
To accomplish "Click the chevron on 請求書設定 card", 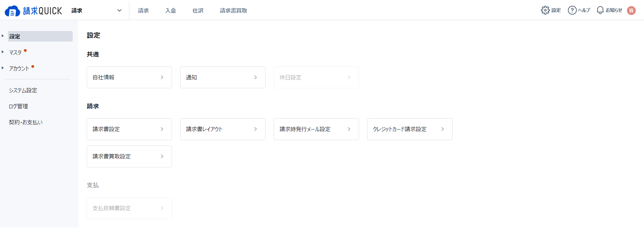I will coord(162,129).
